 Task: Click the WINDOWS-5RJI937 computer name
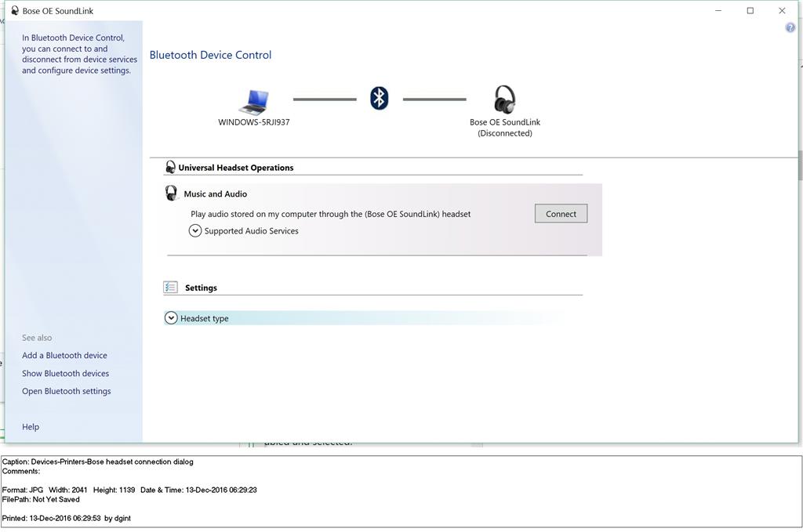(254, 122)
